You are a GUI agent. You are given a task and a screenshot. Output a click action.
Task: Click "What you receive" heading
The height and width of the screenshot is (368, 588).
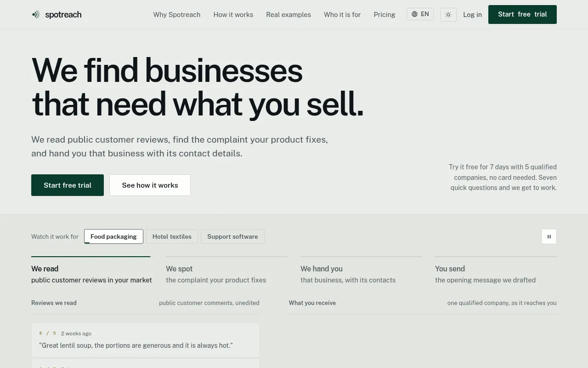312,303
